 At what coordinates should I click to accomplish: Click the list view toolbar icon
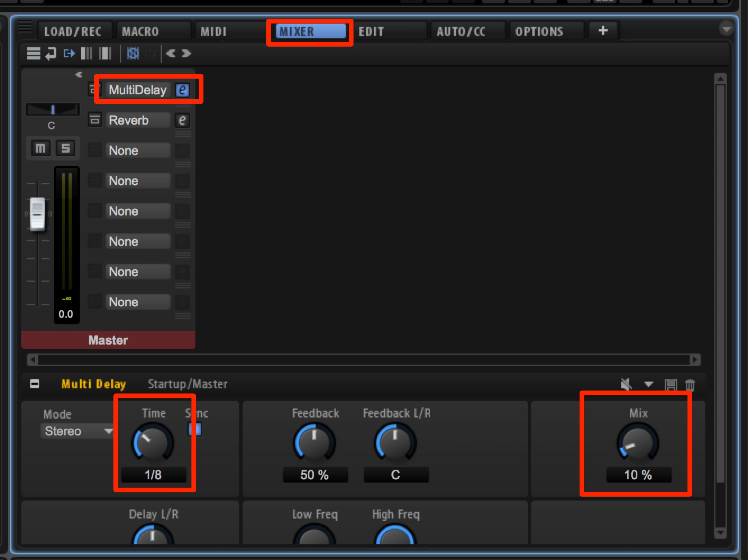point(33,53)
